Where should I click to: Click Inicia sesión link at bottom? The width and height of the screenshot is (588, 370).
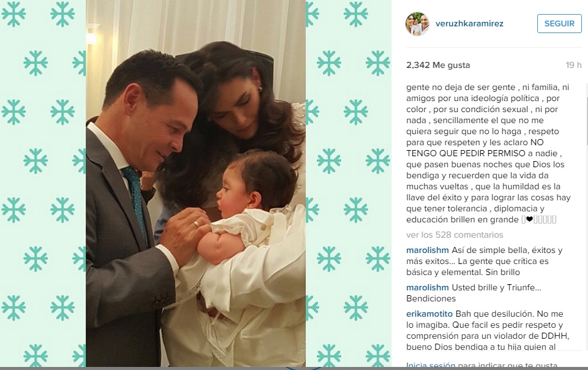pyautogui.click(x=431, y=364)
